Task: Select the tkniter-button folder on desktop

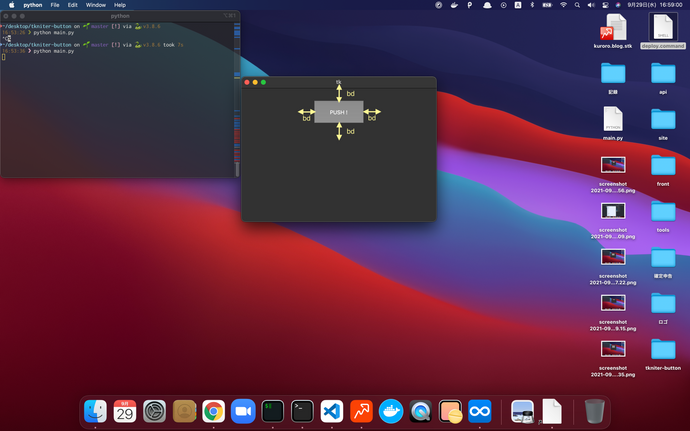Action: 663,353
